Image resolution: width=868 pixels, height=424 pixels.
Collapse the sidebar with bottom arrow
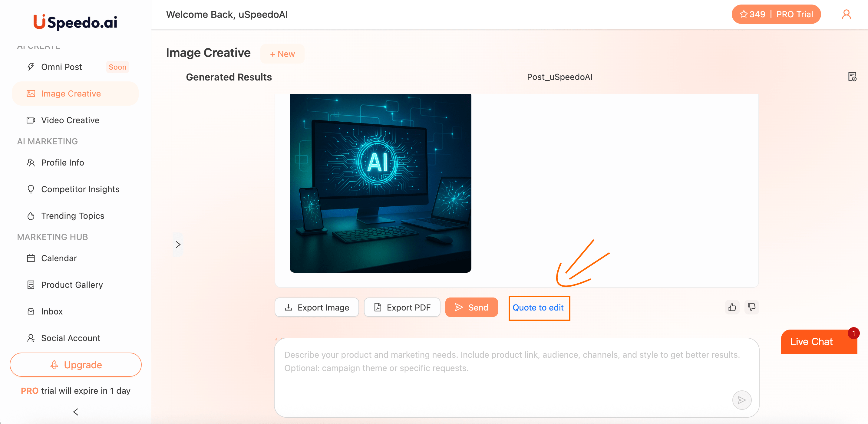pyautogui.click(x=75, y=412)
